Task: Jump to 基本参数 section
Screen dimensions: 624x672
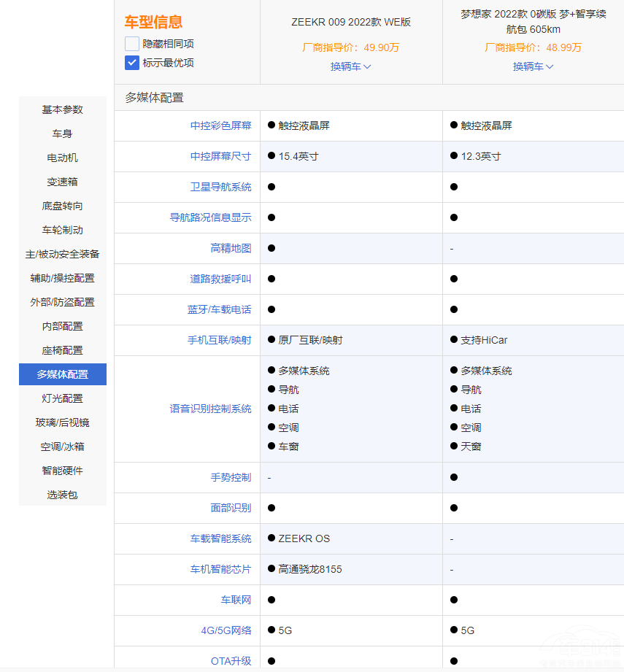Action: 63,109
